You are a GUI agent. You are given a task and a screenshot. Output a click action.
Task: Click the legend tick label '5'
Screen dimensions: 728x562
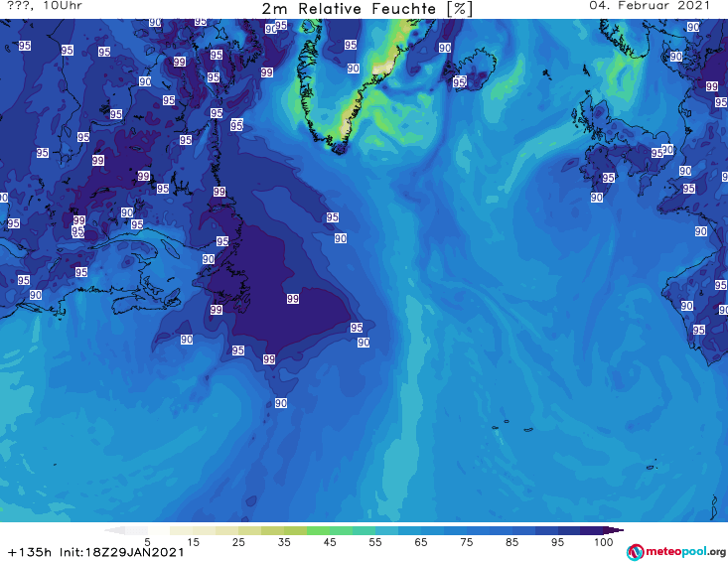(x=147, y=542)
